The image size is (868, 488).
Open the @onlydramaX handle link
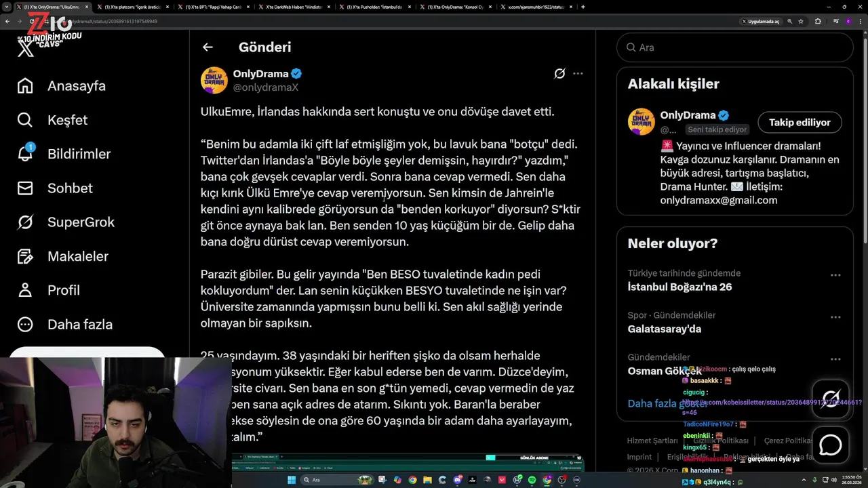[x=266, y=87]
